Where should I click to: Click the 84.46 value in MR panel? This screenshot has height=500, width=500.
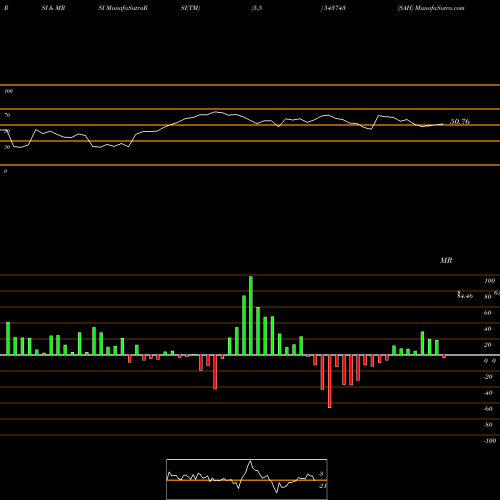[x=465, y=295]
